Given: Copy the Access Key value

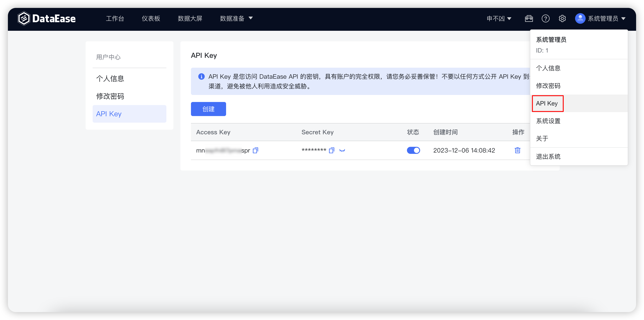Looking at the screenshot, I should click(x=255, y=150).
